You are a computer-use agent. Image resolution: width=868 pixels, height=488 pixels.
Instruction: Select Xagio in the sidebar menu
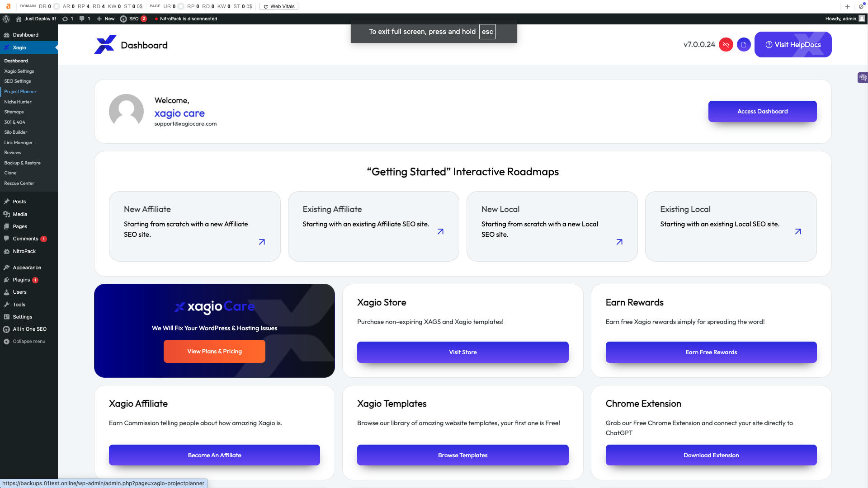tap(29, 47)
